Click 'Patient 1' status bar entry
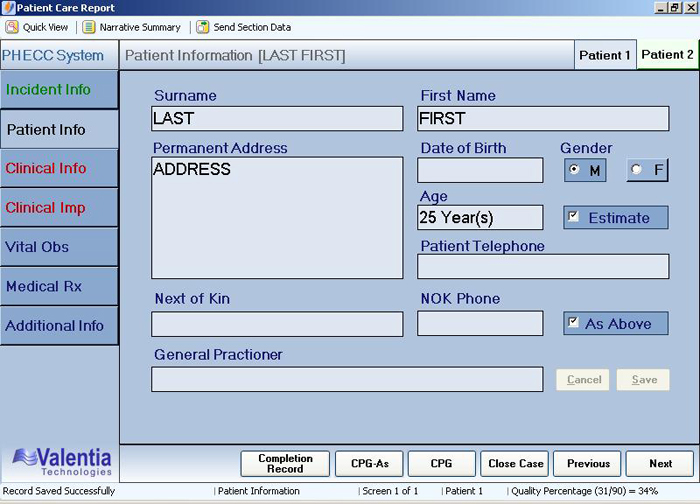 (464, 491)
